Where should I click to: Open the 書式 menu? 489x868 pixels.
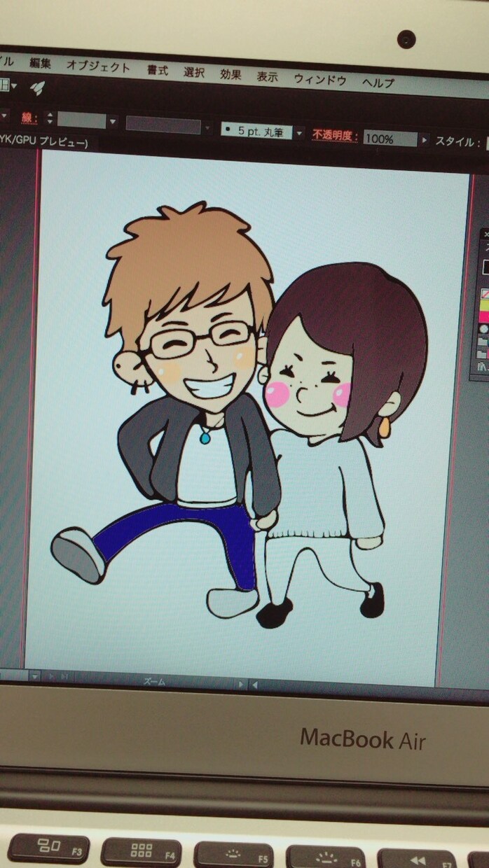(x=158, y=70)
